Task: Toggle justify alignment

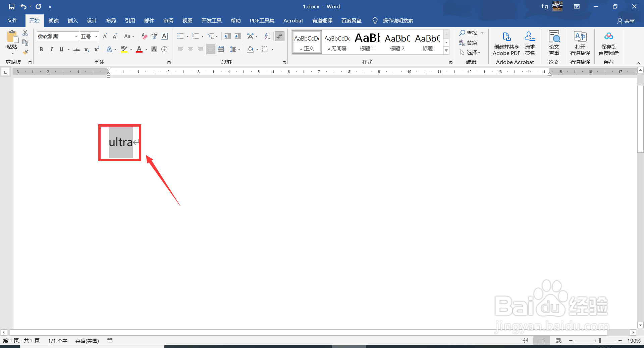Action: [x=210, y=49]
